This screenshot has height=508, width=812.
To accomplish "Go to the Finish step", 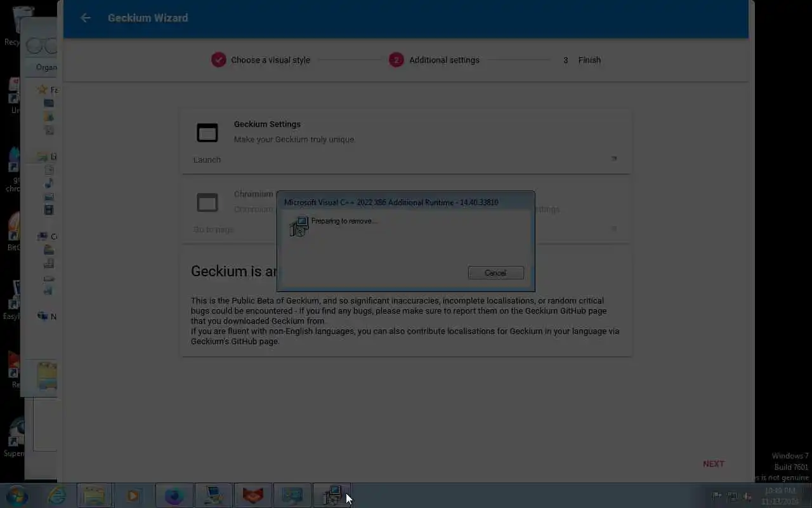I will [582, 60].
